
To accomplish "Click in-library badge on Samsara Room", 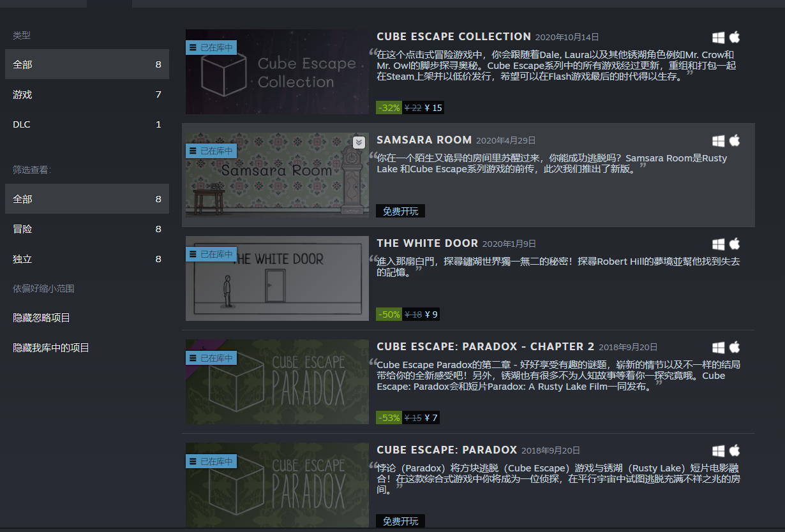I will click(211, 151).
